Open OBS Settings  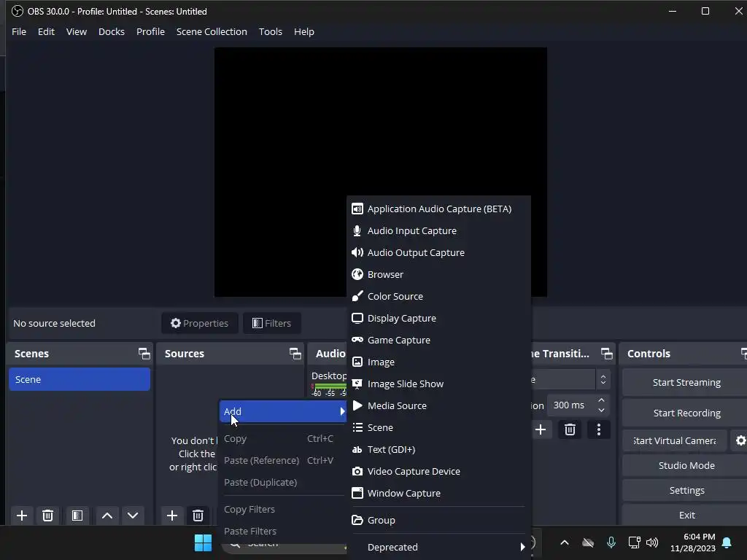click(x=686, y=491)
